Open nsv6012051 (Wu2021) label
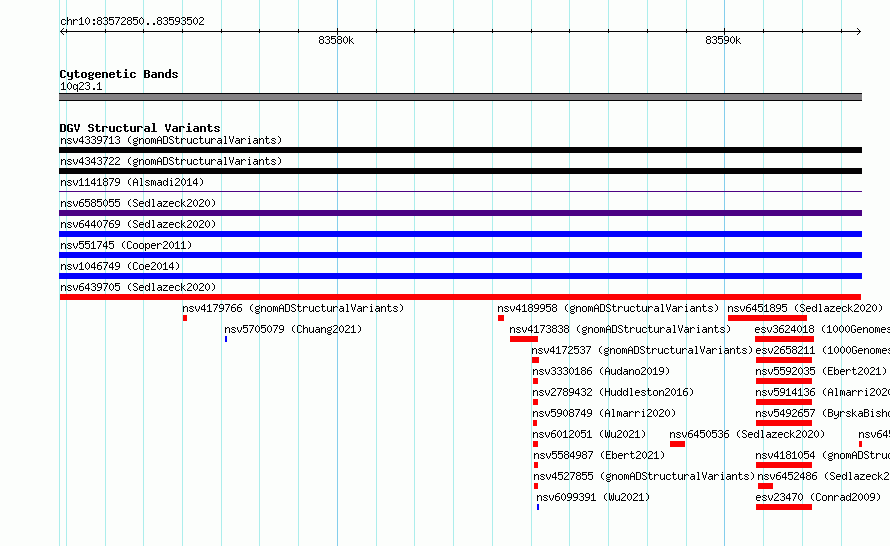 coord(589,434)
